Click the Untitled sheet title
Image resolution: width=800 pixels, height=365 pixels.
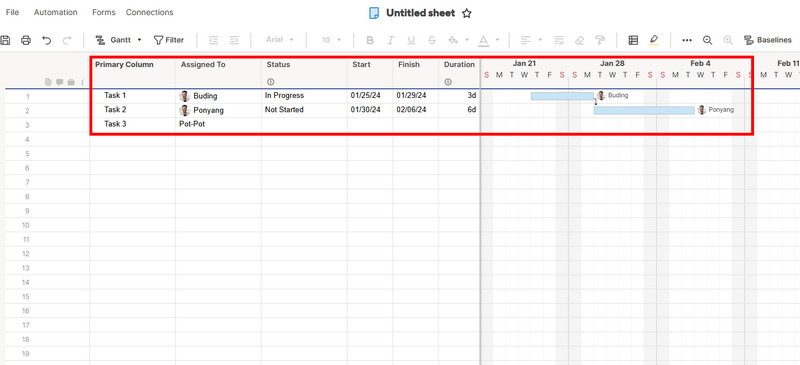[x=420, y=13]
